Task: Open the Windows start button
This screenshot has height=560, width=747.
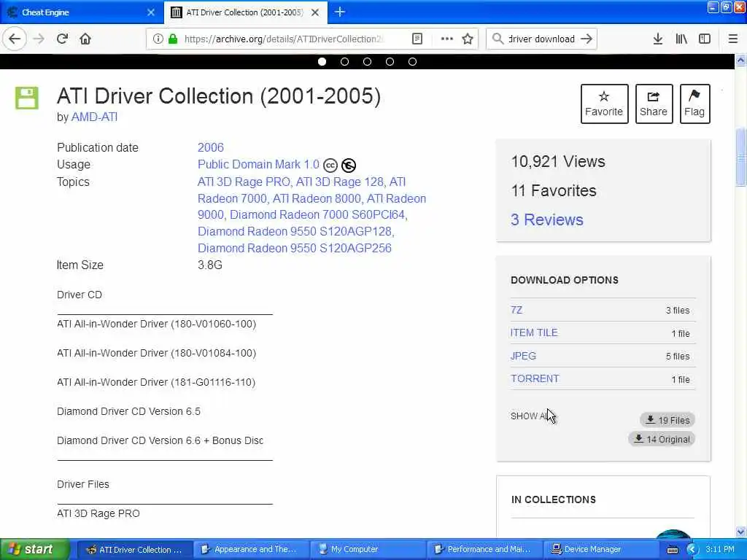Action: (35, 549)
